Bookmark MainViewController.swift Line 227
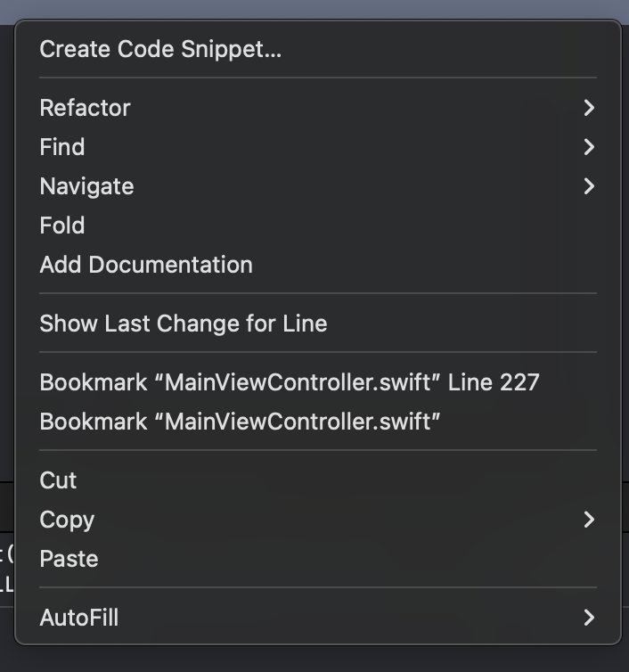The image size is (629, 672). click(x=290, y=382)
